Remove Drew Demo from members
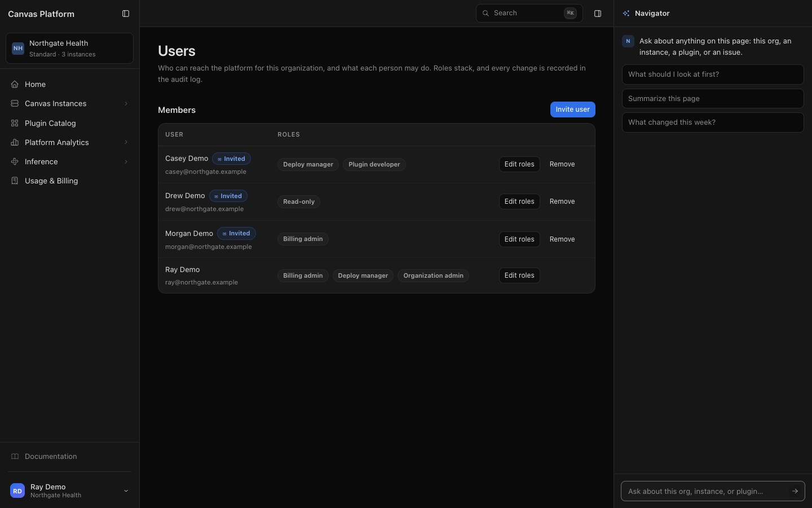812x508 pixels. (x=562, y=202)
